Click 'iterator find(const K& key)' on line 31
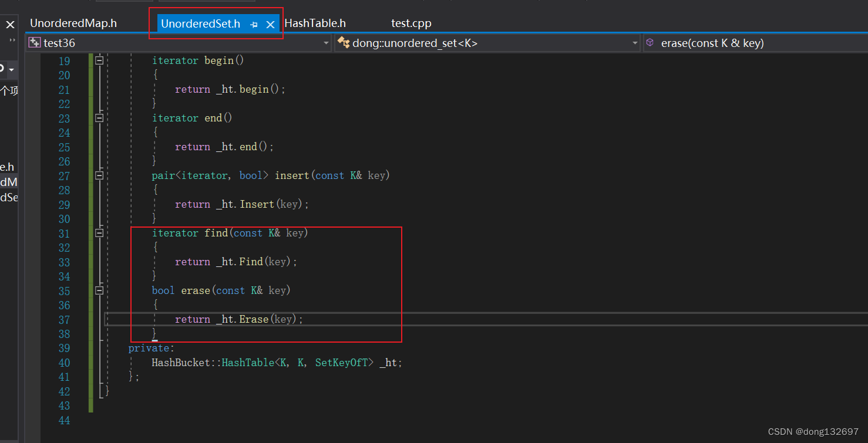This screenshot has height=443, width=868. [230, 233]
